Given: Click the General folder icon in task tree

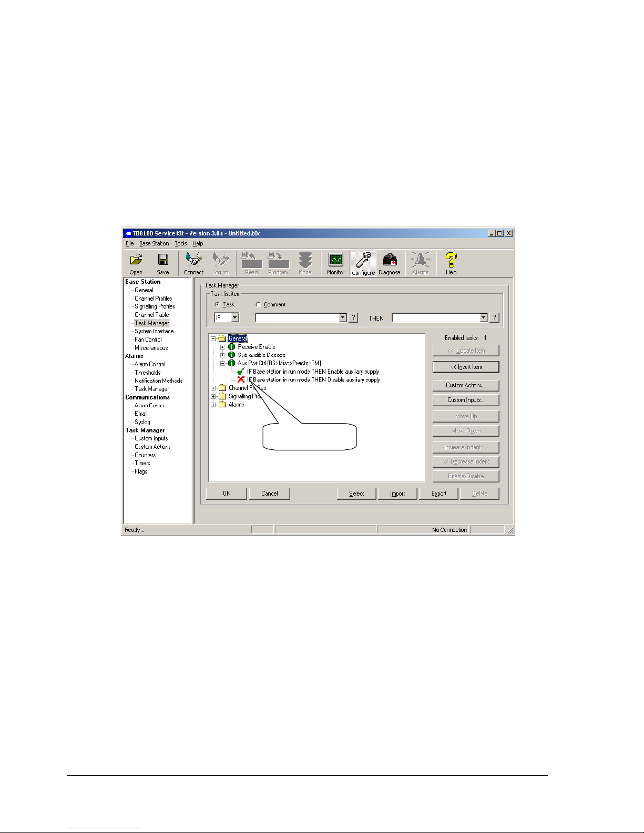Looking at the screenshot, I should (x=222, y=338).
